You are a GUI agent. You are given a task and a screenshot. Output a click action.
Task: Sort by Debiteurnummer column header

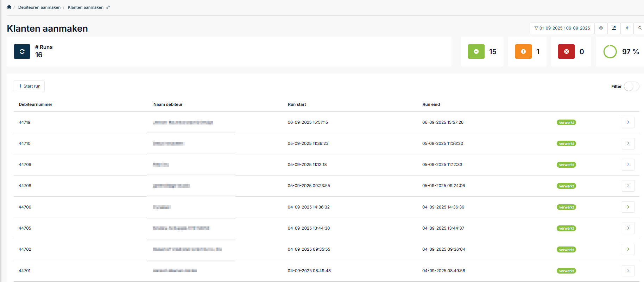coord(36,104)
